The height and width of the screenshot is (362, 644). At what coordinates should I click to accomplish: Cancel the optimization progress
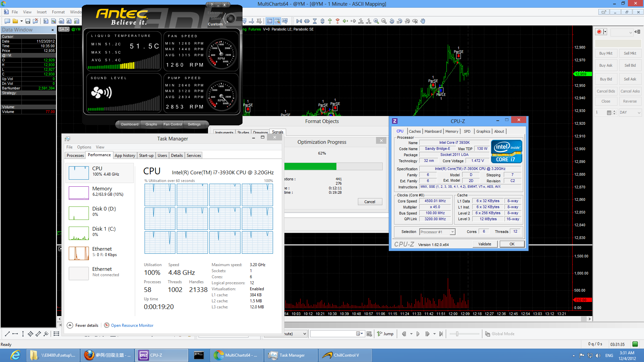(370, 202)
